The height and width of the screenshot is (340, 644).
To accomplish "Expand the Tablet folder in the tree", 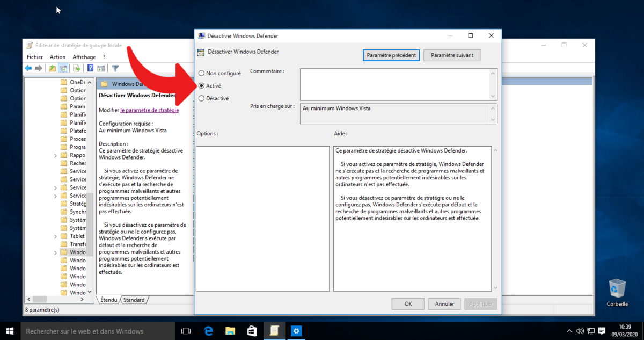I will point(56,236).
